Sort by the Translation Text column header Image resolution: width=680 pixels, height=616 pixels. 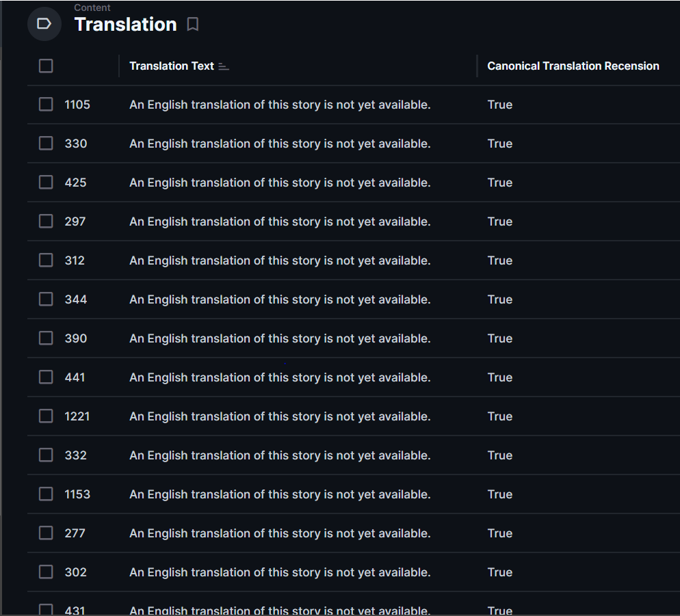tap(170, 66)
